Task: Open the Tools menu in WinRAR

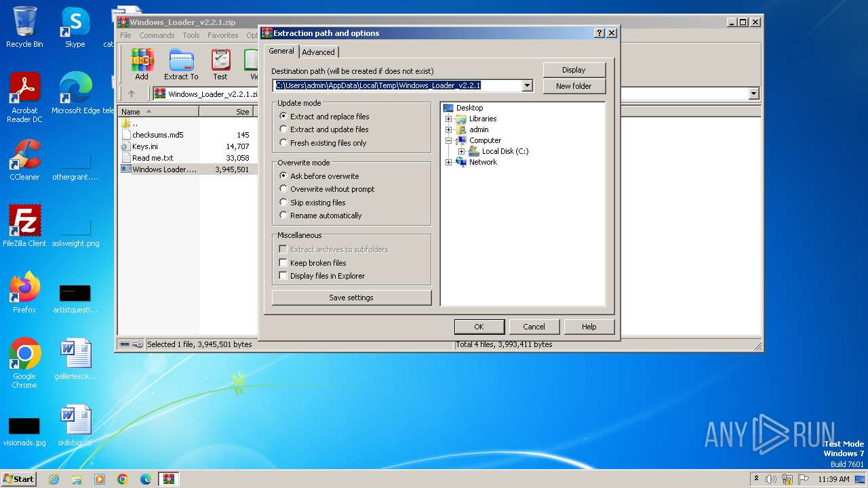Action: coord(191,35)
